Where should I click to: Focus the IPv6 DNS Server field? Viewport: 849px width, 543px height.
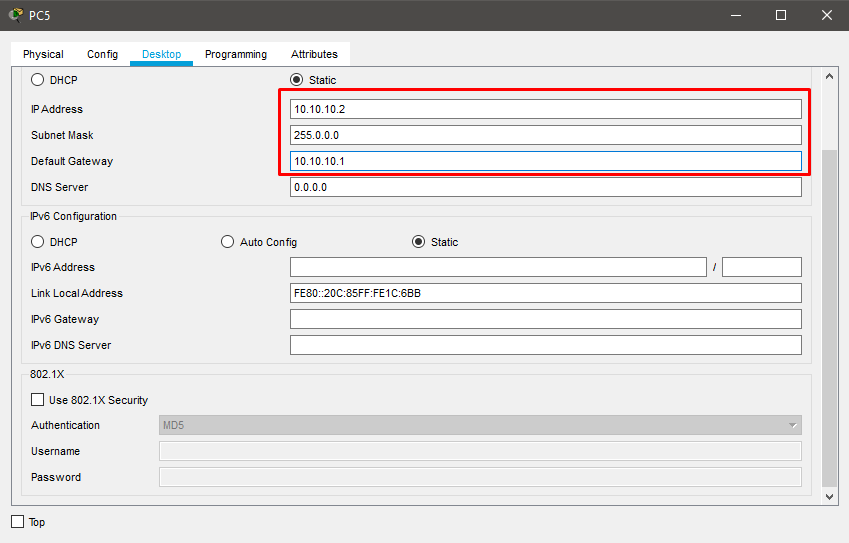coord(545,345)
